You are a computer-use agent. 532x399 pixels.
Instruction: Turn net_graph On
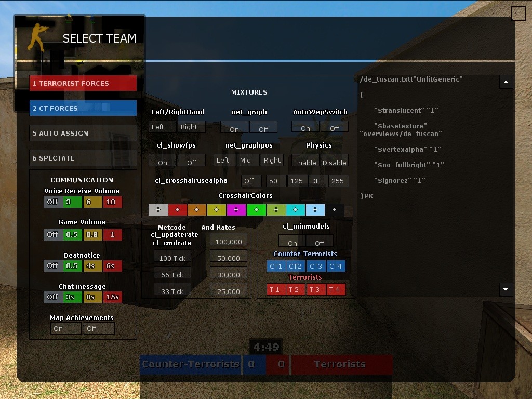pos(234,128)
